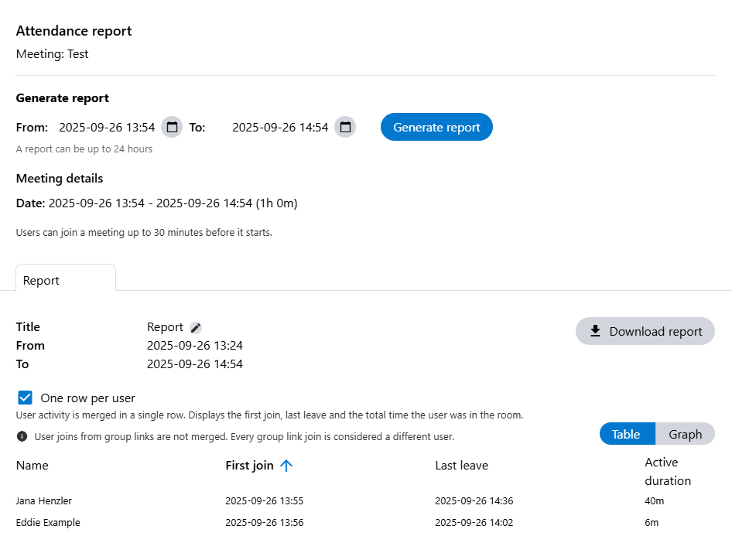
Task: Sort by Name column header
Action: click(32, 466)
